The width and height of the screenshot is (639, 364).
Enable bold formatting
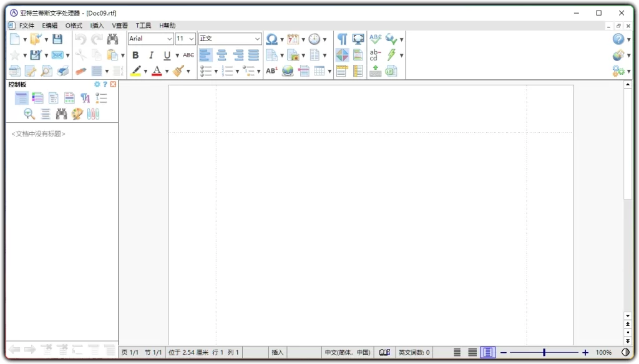pos(136,55)
